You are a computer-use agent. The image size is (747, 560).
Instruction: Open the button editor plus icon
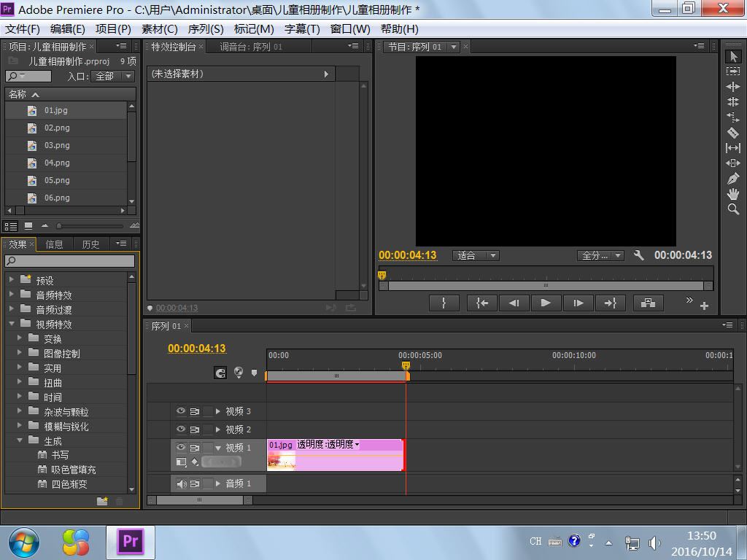click(704, 306)
